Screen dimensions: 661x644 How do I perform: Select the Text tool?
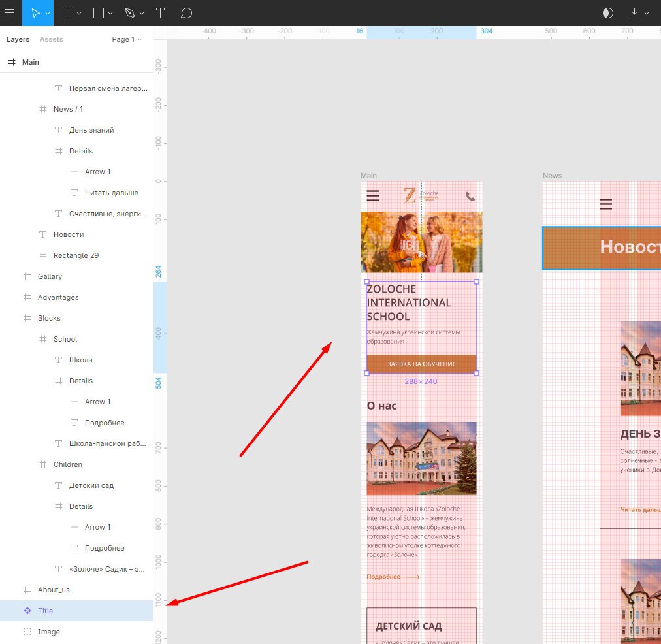(x=160, y=13)
